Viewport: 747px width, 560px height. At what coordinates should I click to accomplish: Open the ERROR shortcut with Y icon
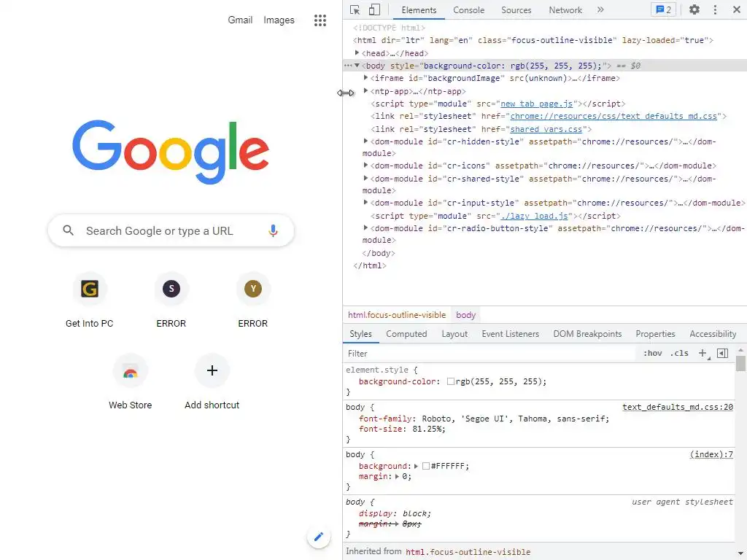253,300
